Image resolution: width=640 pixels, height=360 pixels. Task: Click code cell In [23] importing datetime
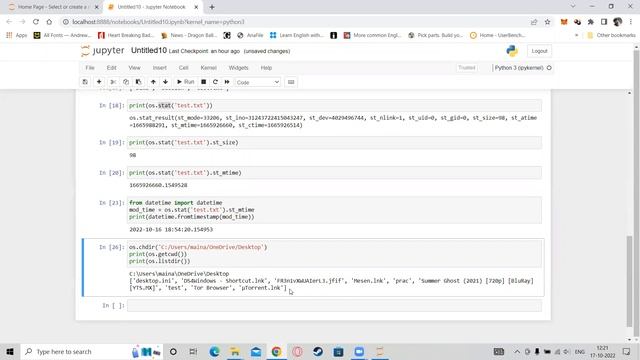pos(334,210)
